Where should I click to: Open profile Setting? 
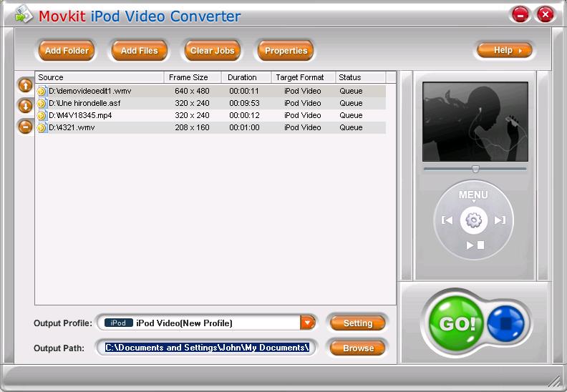coord(358,323)
